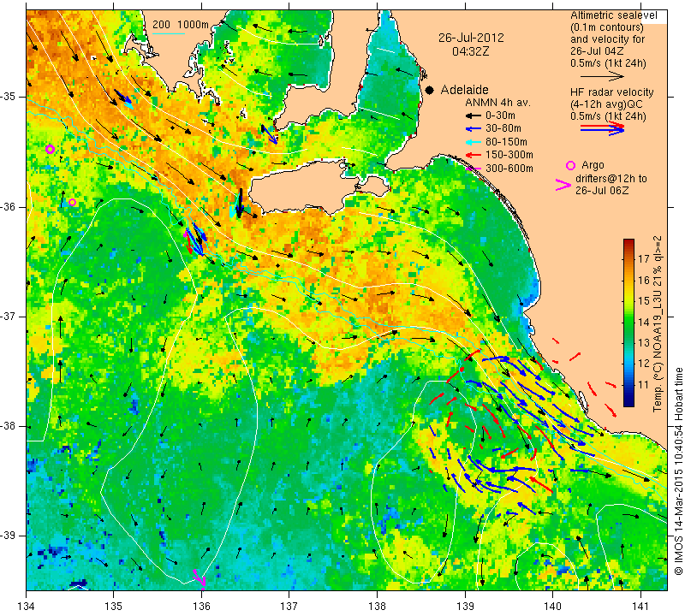Viewport: 685px width, 616px height.
Task: Click the temperature colorbar at 17
Action: pos(628,258)
